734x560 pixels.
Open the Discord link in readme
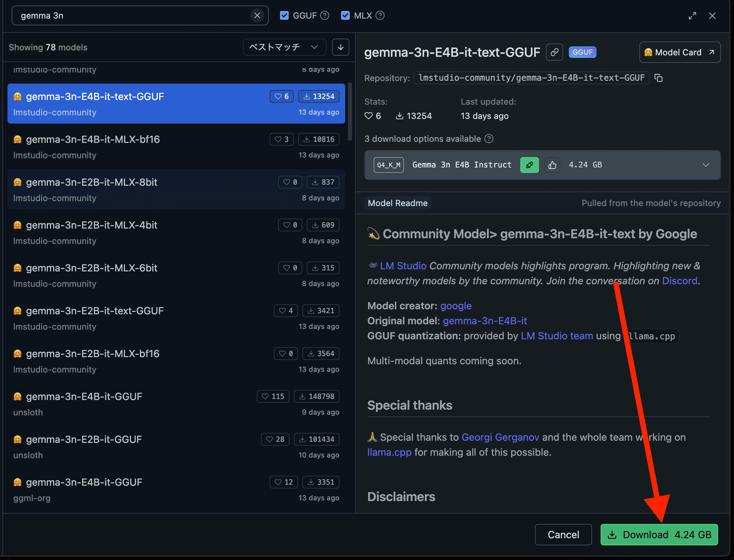tap(679, 281)
